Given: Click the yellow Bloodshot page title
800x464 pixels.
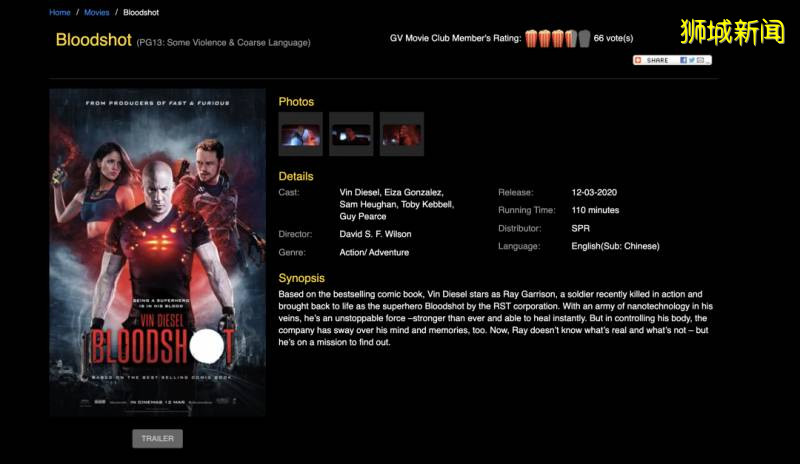Looking at the screenshot, I should pyautogui.click(x=93, y=41).
